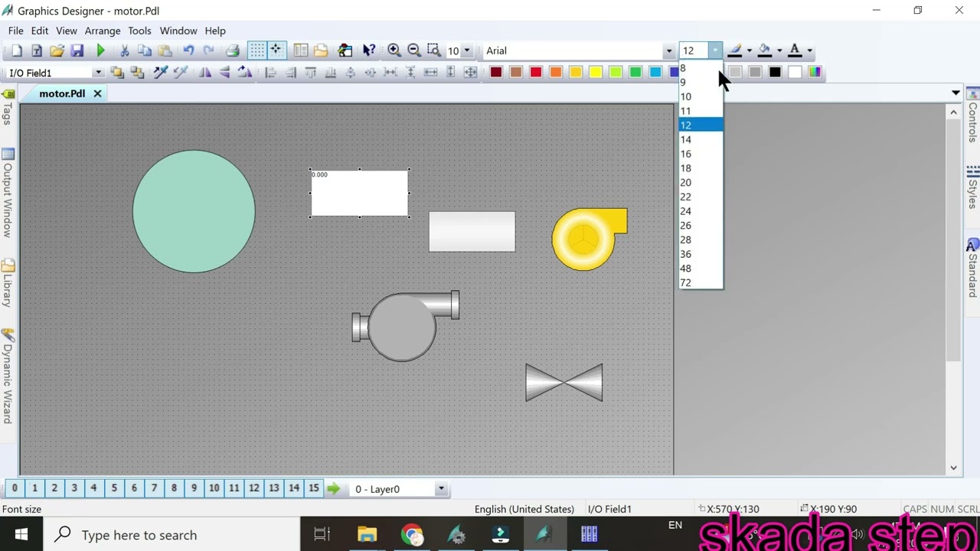This screenshot has width=980, height=551.
Task: Toggle visibility of layer 0
Action: coord(15,488)
